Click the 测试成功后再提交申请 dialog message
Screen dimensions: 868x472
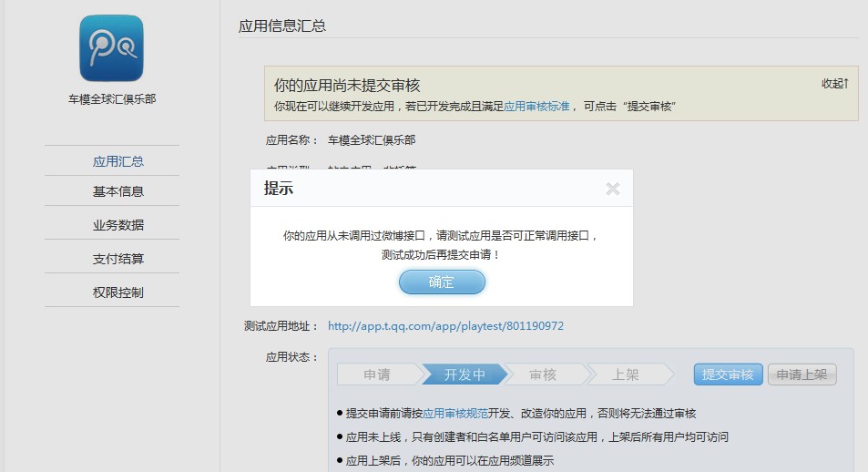pos(441,255)
